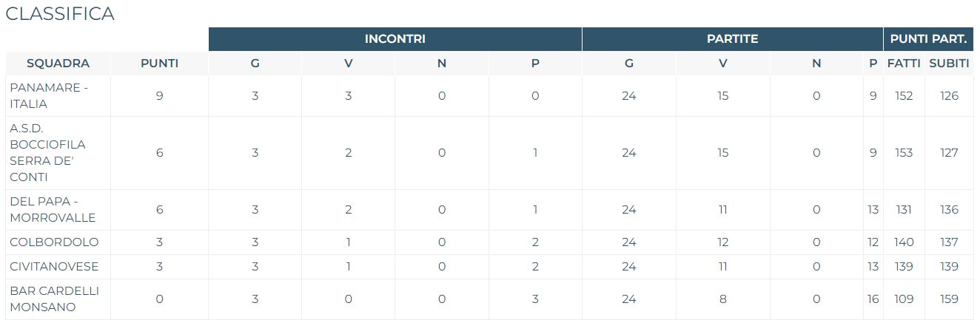Click the CLASSIFICA section heading
The width and height of the screenshot is (980, 320).
point(60,14)
